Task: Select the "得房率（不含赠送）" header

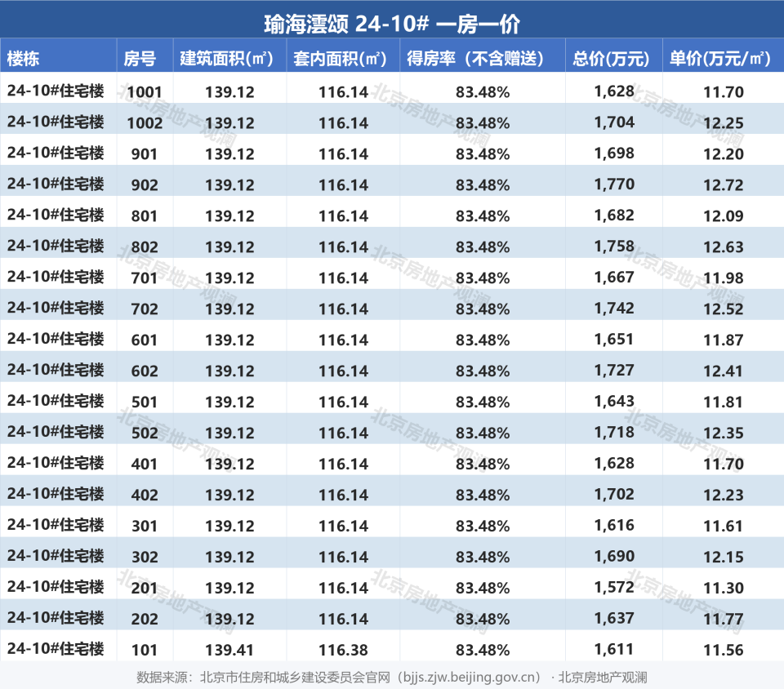Action: 475,59
